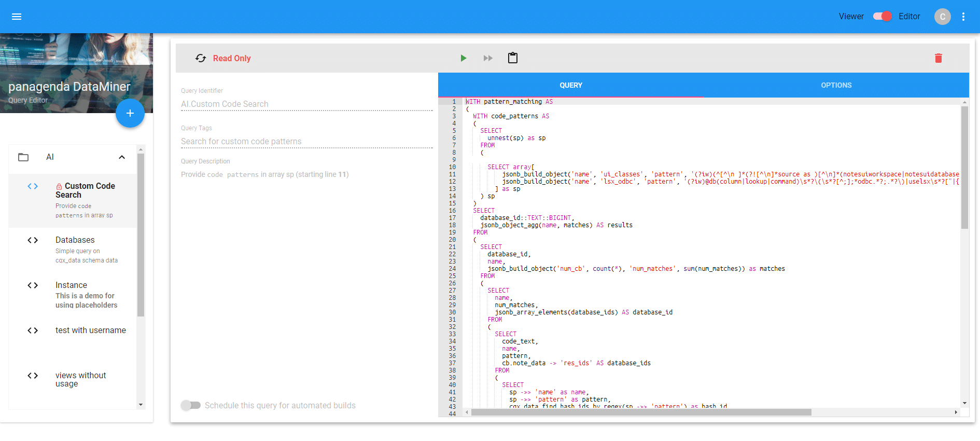Image resolution: width=980 pixels, height=441 pixels.
Task: Add a new query with the plus button
Action: [130, 113]
